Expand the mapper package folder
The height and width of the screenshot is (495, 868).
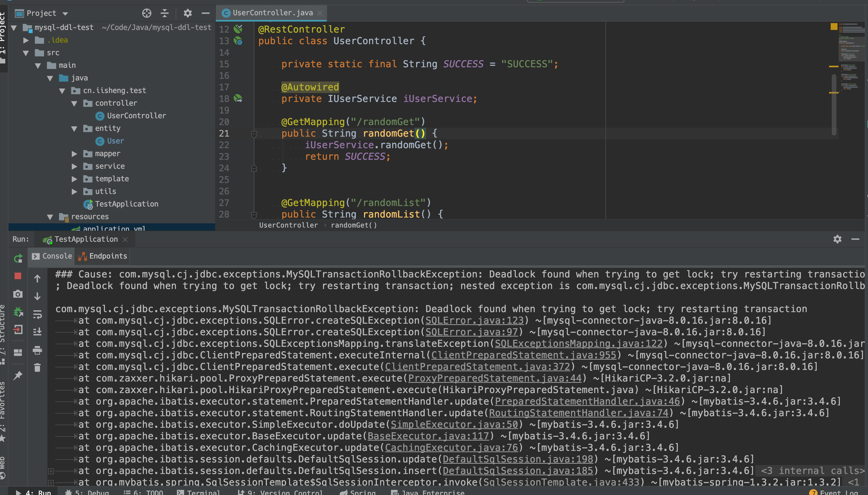pyautogui.click(x=74, y=154)
